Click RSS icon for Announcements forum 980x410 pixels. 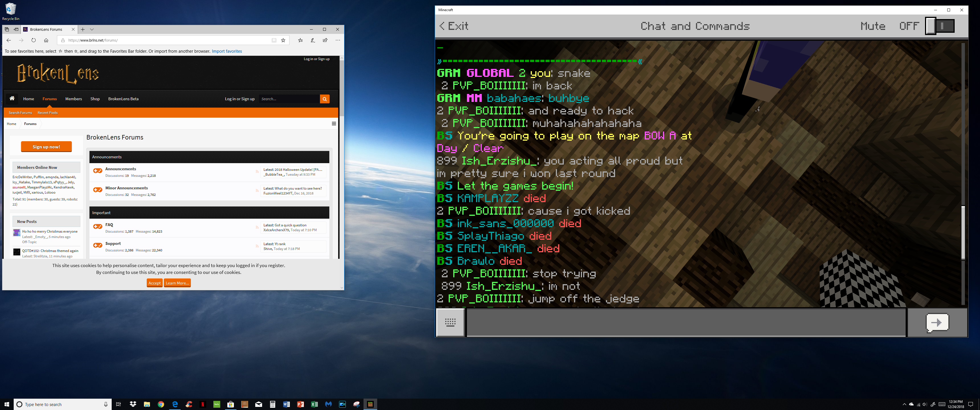coord(257,171)
